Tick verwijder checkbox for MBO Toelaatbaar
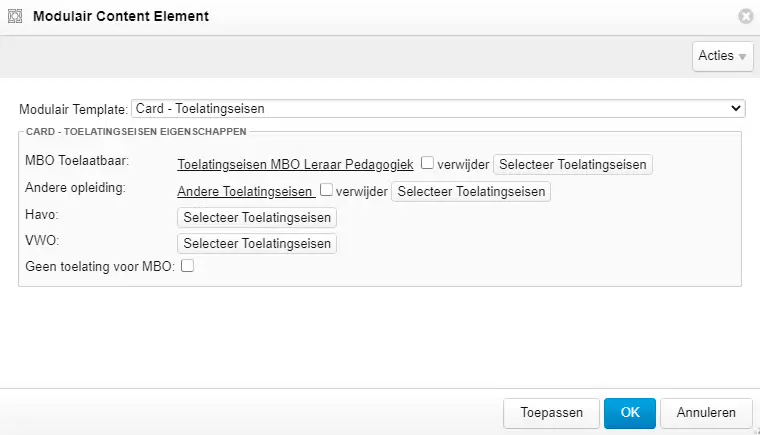 (x=427, y=163)
